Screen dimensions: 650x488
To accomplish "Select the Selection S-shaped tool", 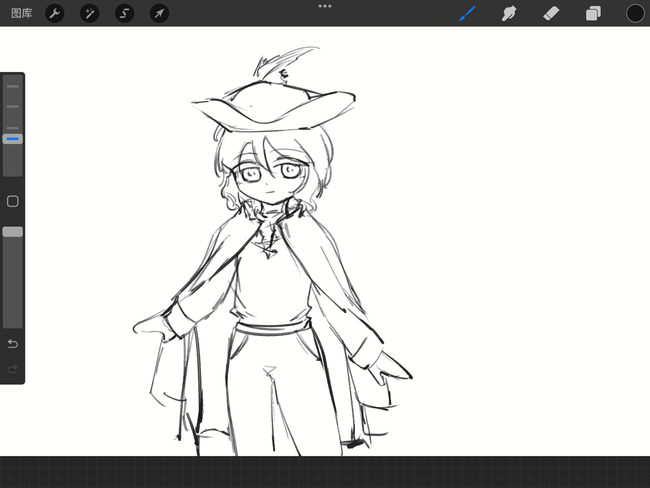I will click(124, 13).
